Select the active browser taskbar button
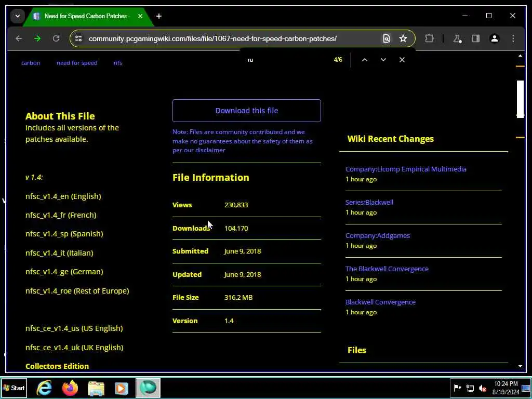532x399 pixels. [148, 388]
